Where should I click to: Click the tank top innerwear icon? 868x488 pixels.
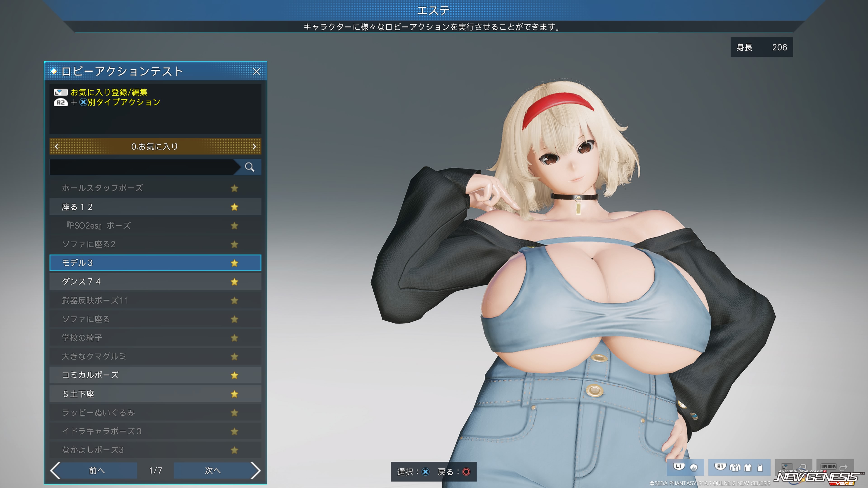(760, 468)
